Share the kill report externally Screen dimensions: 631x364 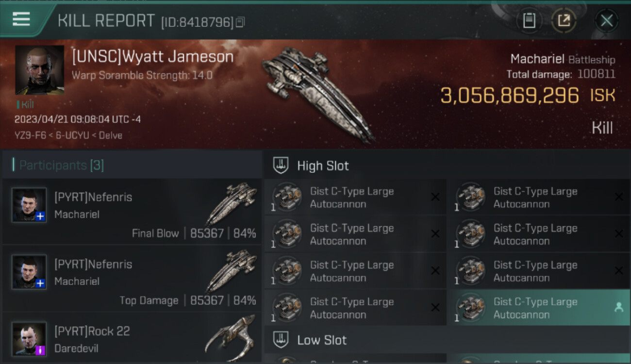564,20
